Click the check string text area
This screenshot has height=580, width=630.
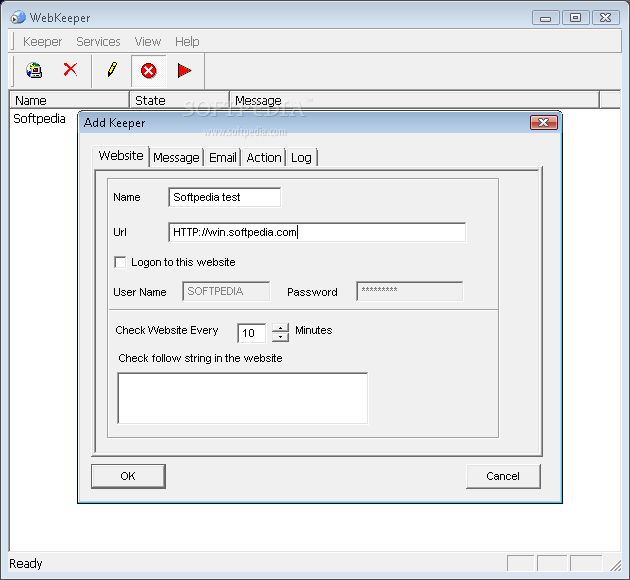pos(243,398)
